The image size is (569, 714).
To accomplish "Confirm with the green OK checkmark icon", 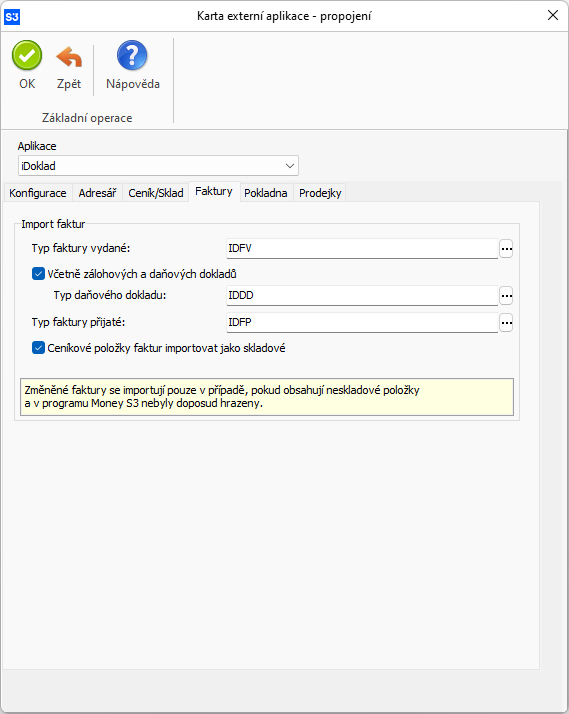I will pos(27,56).
